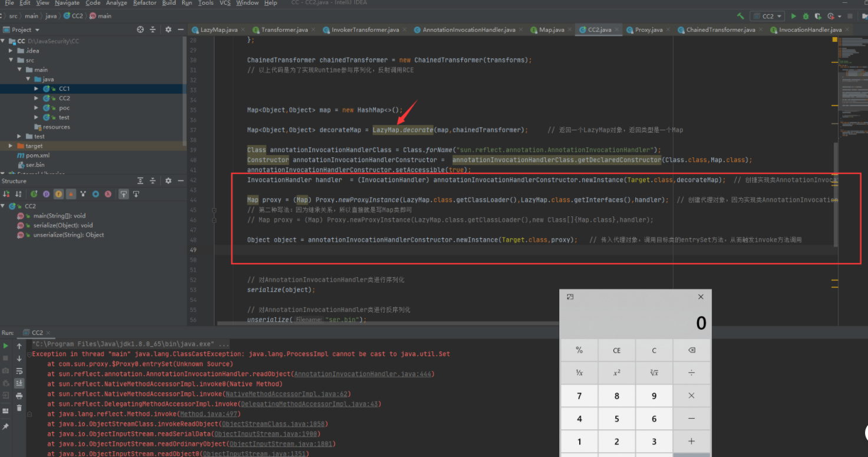Expand the CC1 class node
Screen dimensions: 868x457
coord(37,88)
